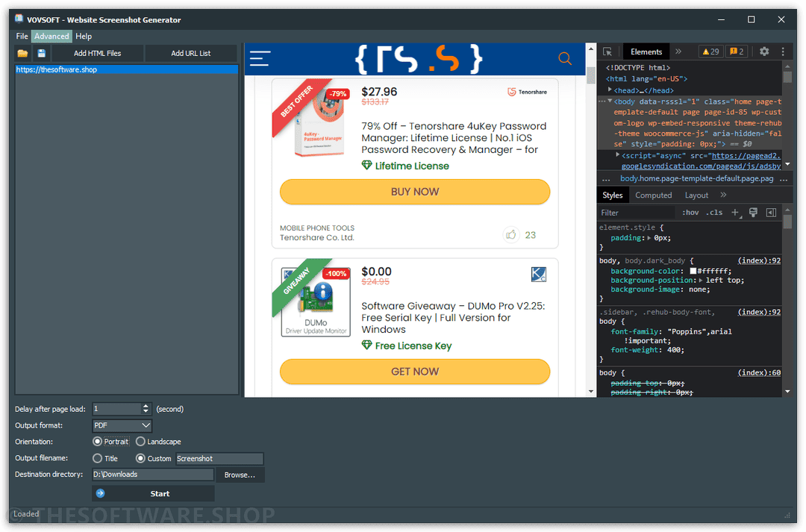Click the green diamond icon beside Free License Key
Image resolution: width=806 pixels, height=532 pixels.
366,345
